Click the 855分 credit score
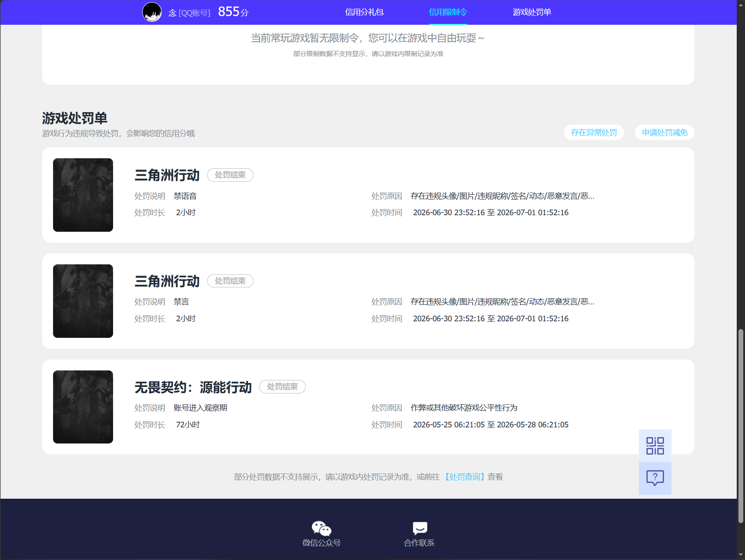The width and height of the screenshot is (745, 560). click(233, 12)
